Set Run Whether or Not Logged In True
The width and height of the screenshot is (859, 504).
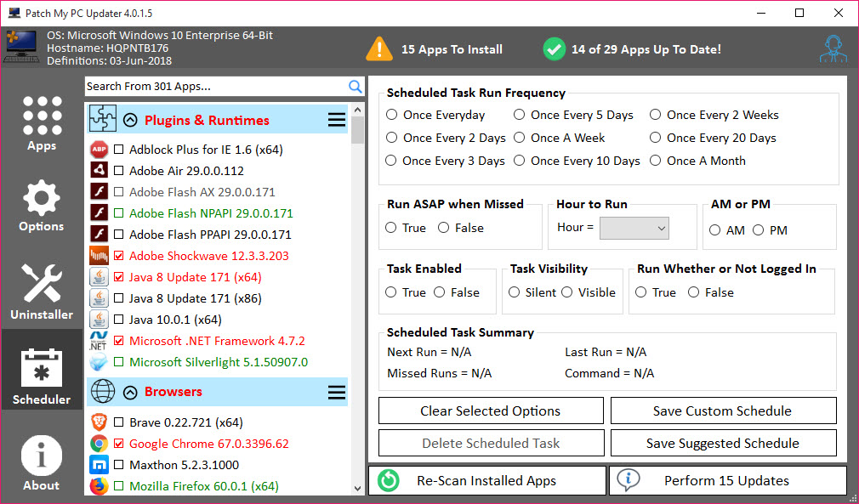pos(641,292)
